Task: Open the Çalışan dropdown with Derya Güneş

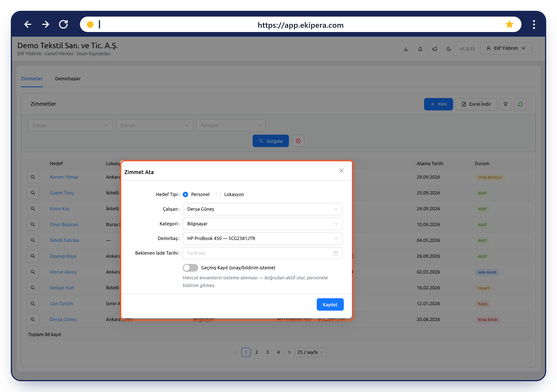Action: [262, 209]
